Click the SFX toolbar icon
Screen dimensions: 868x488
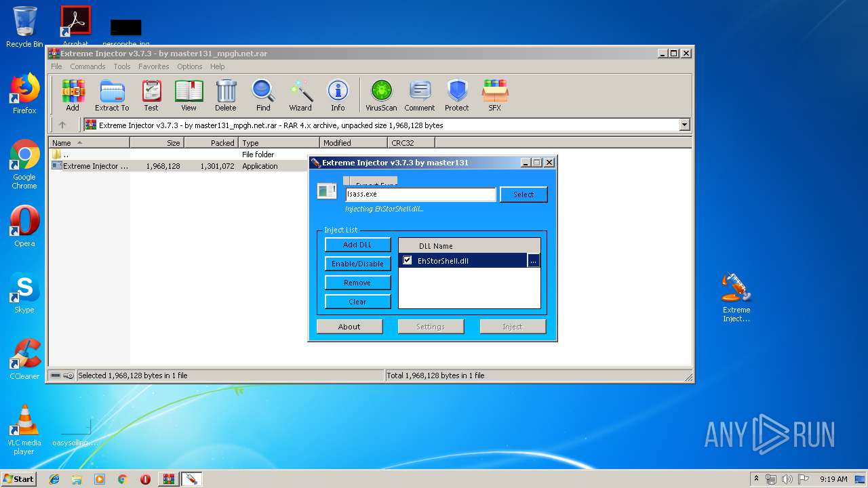(x=495, y=95)
